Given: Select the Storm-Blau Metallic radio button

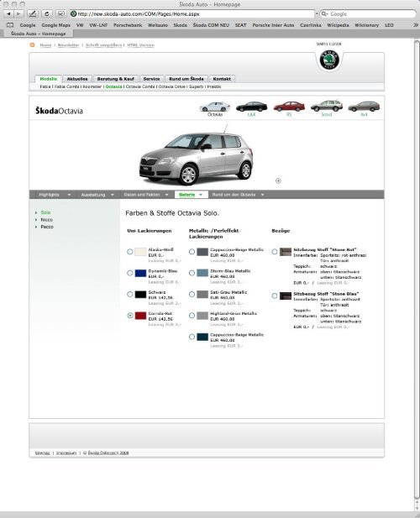Looking at the screenshot, I should click(192, 273).
